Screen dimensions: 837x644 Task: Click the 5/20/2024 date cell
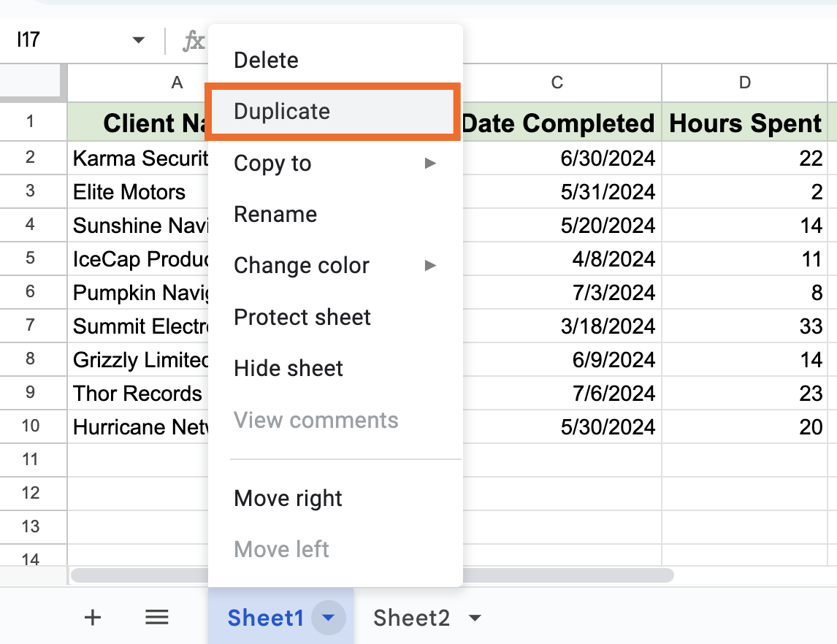(562, 225)
